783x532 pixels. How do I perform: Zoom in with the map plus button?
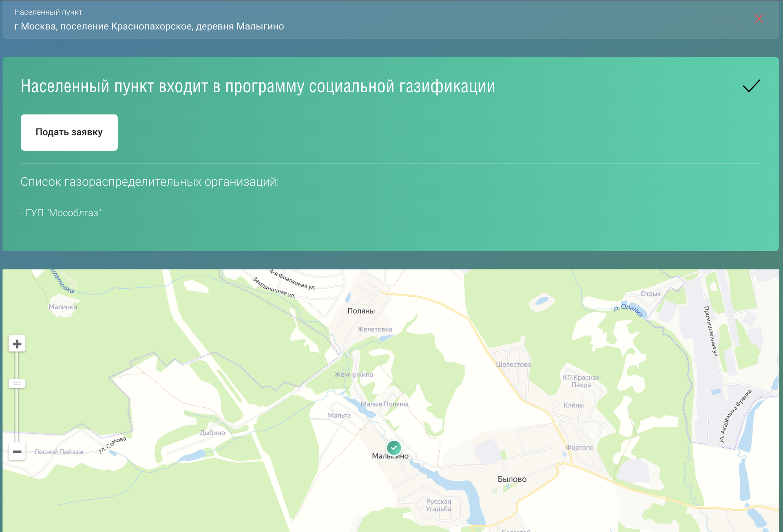tap(17, 344)
